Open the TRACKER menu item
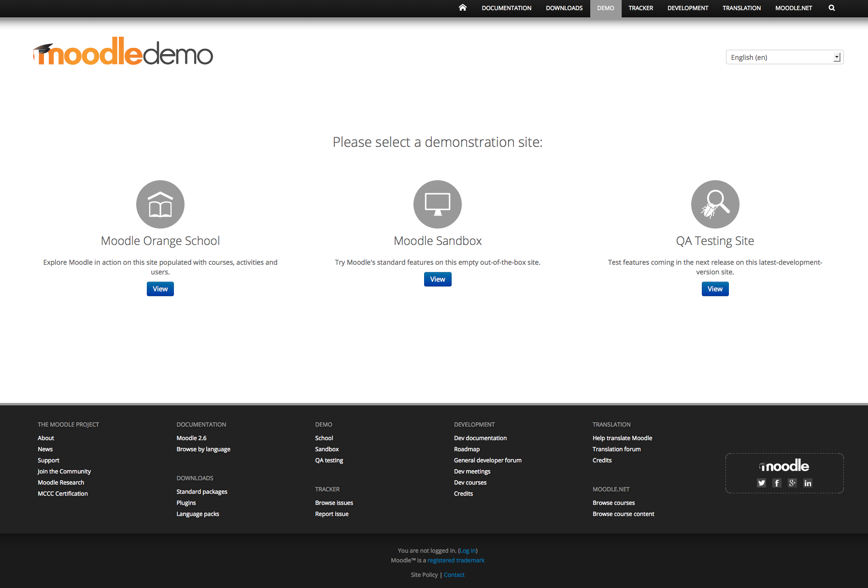The width and height of the screenshot is (868, 588). click(x=640, y=8)
